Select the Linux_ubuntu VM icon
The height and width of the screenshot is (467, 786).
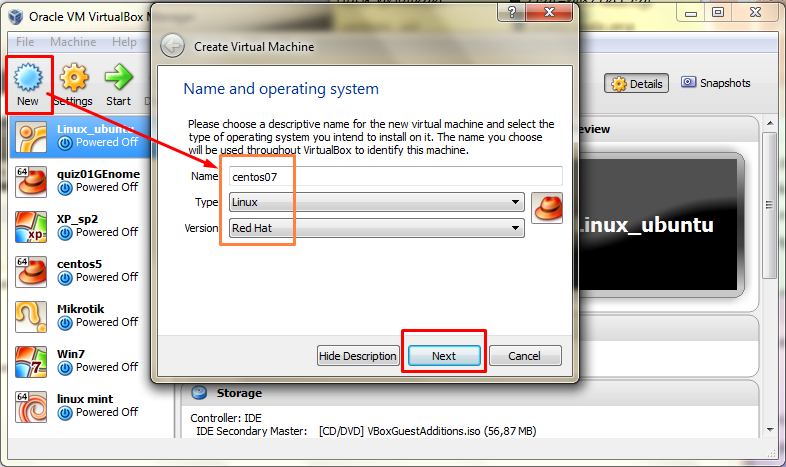[31, 136]
